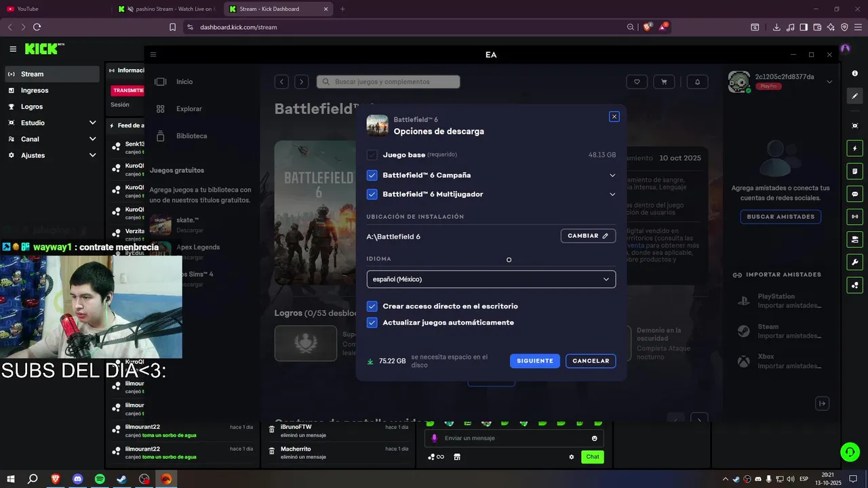The width and height of the screenshot is (868, 488).
Task: Uncheck Battlefield 6 Multijugador checkbox
Action: pos(372,194)
